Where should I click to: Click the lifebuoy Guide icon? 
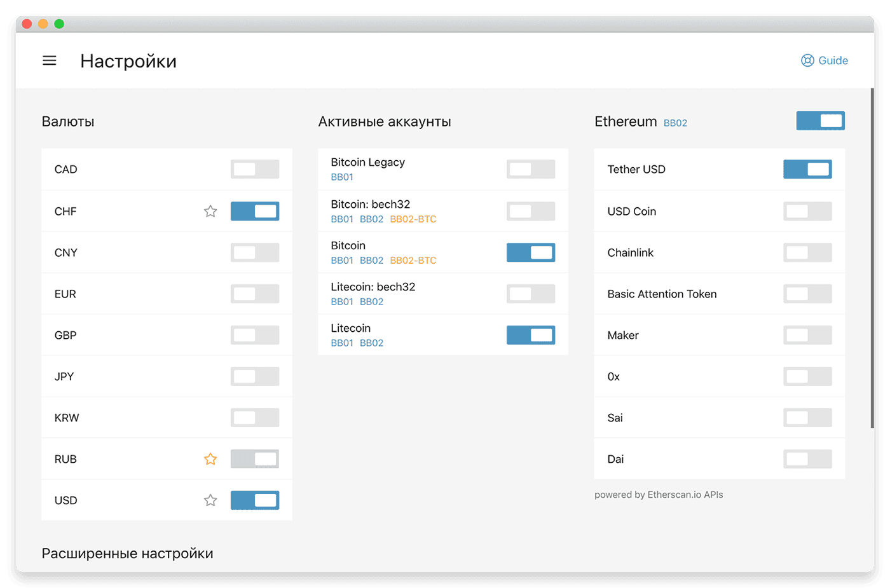pyautogui.click(x=807, y=60)
